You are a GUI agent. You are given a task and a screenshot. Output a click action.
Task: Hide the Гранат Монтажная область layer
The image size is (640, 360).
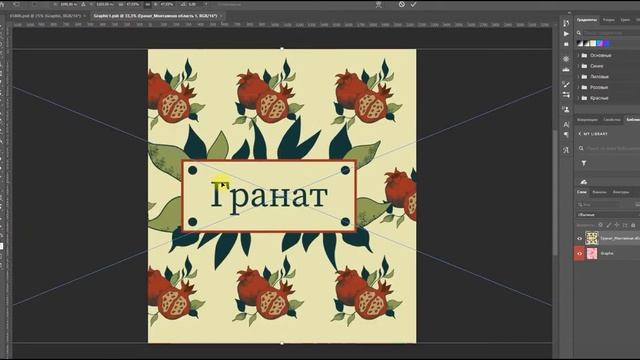click(579, 238)
